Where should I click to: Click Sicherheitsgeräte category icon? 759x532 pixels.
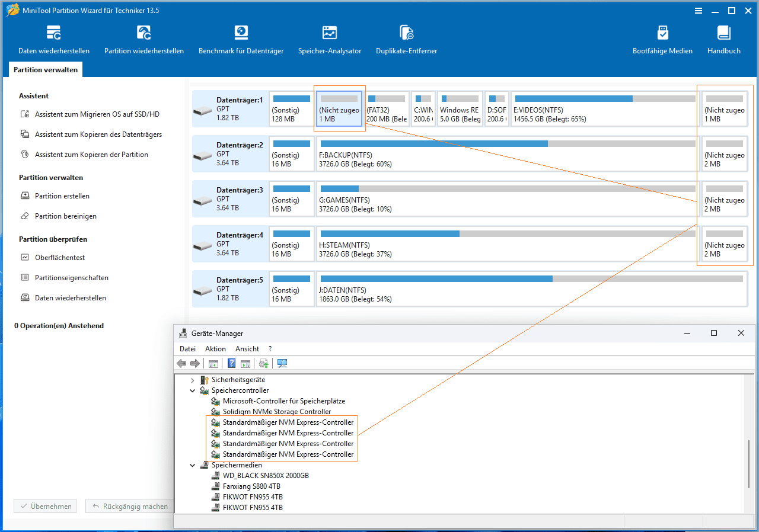(x=205, y=380)
